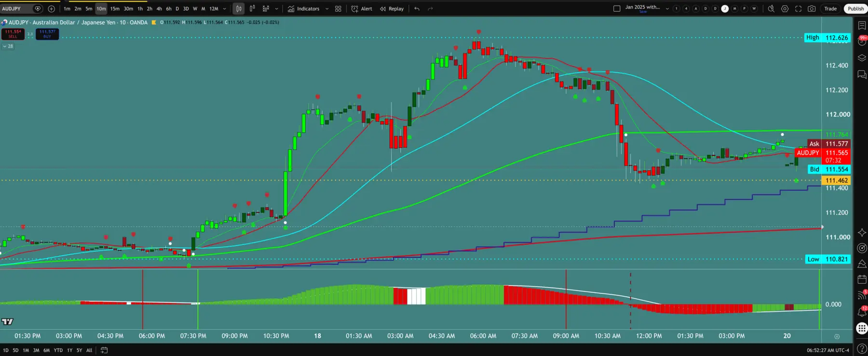Click the Trade button
Image resolution: width=868 pixels, height=356 pixels.
tap(830, 9)
